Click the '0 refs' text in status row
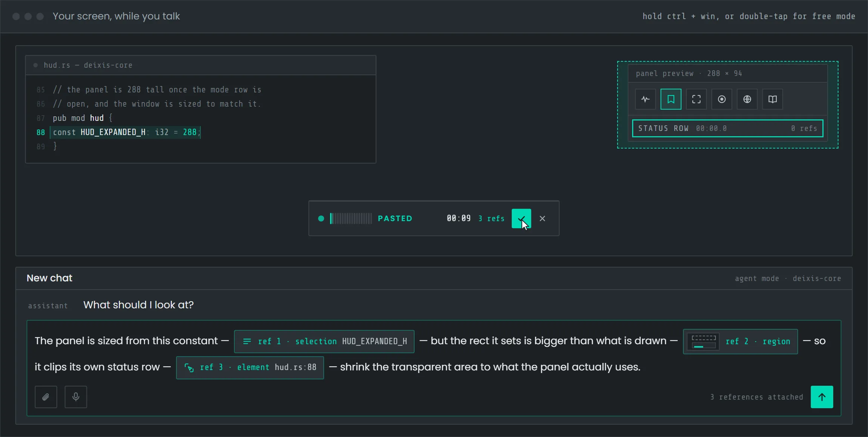The height and width of the screenshot is (437, 868). 804,128
